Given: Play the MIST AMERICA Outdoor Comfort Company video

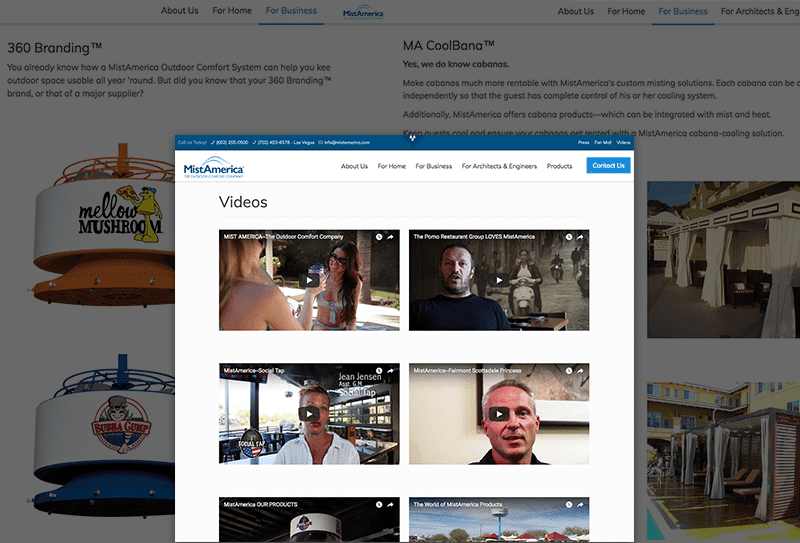Looking at the screenshot, I should [309, 280].
